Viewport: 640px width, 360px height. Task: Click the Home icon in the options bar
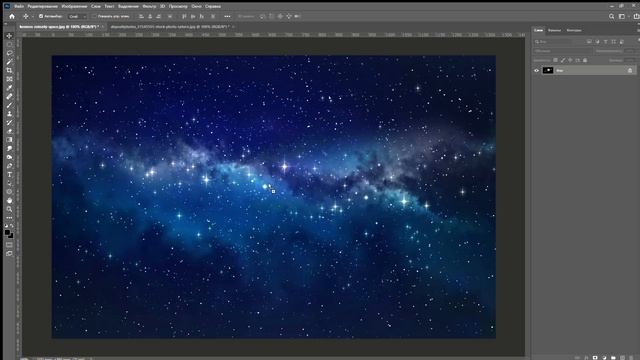click(x=12, y=16)
